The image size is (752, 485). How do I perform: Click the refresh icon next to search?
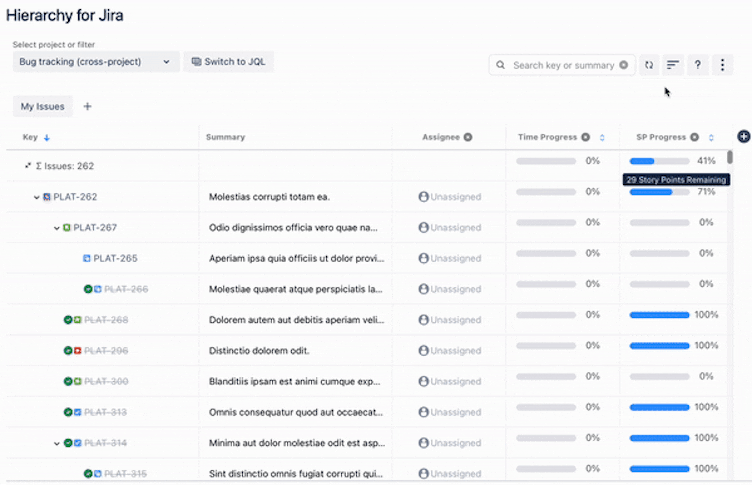tap(649, 65)
